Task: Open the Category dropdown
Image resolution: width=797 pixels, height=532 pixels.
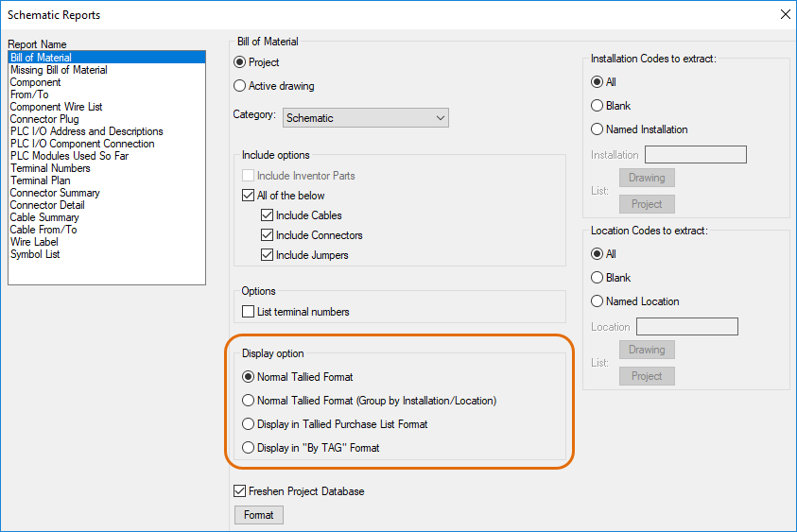Action: point(364,118)
